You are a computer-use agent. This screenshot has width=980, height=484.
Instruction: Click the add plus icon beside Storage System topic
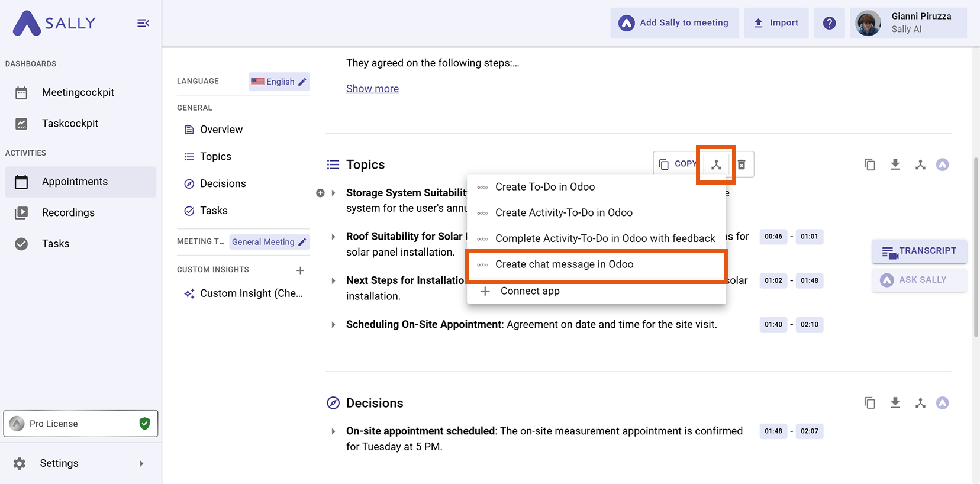pos(320,193)
